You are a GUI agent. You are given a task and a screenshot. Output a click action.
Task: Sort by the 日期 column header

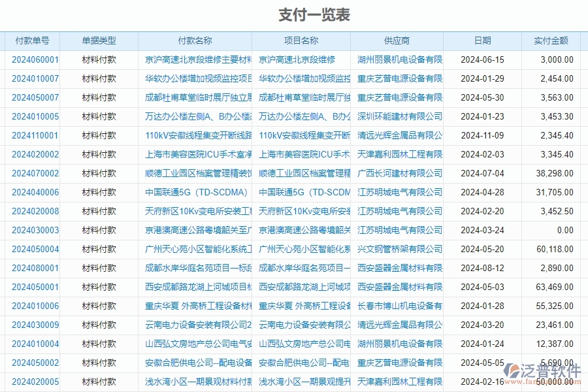point(482,41)
